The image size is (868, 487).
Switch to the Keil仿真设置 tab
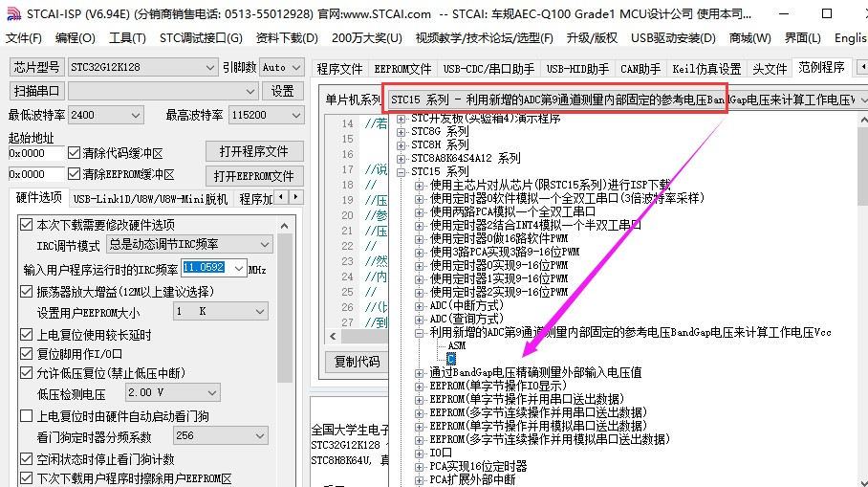point(706,69)
